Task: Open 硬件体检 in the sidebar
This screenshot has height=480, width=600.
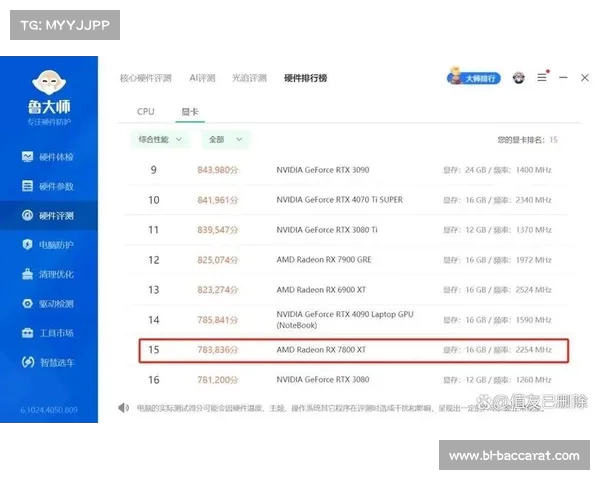Action: [x=48, y=157]
